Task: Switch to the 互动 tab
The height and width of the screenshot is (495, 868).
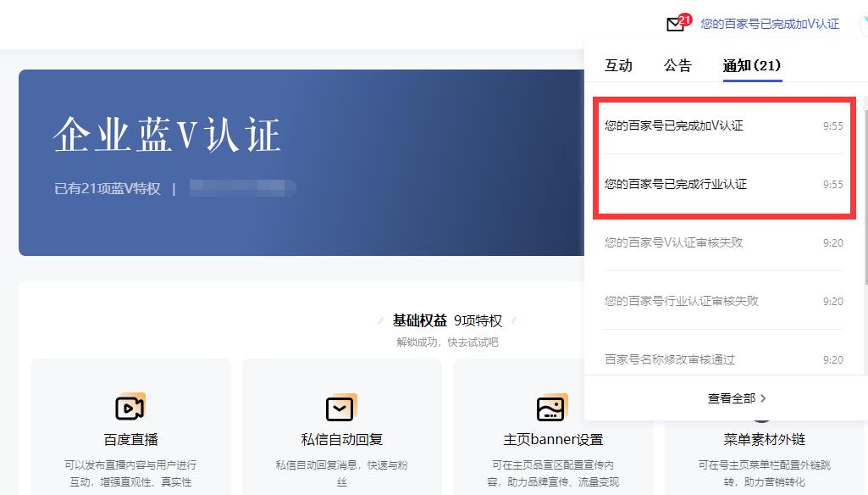Action: (x=618, y=66)
